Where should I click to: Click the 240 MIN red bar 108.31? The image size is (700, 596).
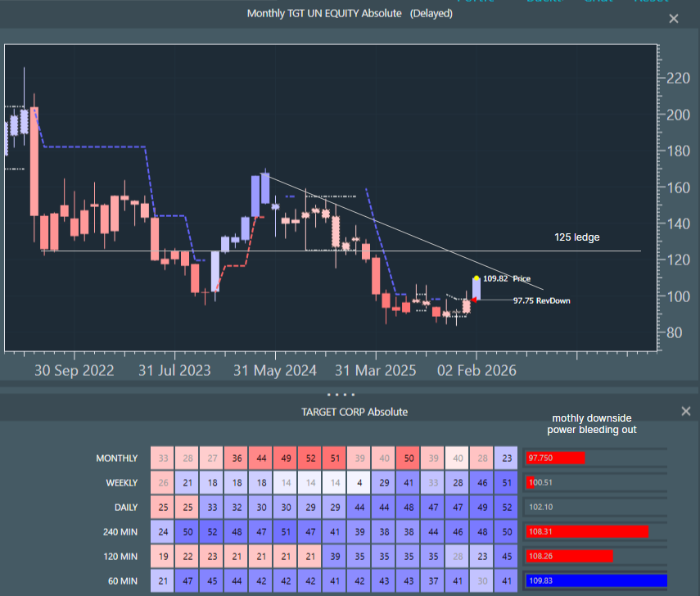pyautogui.click(x=587, y=531)
